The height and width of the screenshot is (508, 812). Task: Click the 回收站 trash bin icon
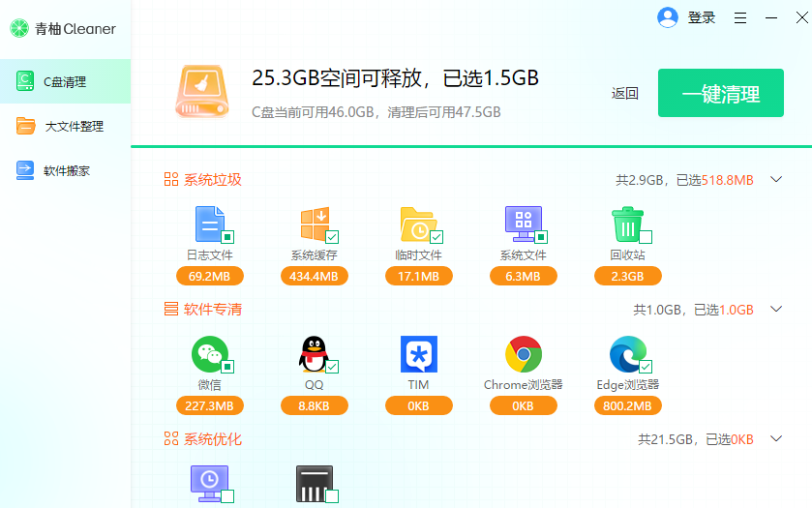click(628, 224)
